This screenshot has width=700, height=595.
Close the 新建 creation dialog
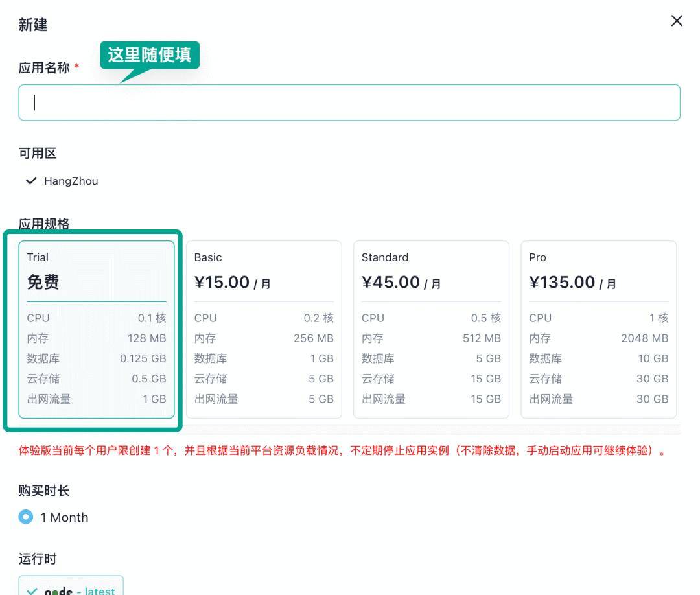(676, 21)
